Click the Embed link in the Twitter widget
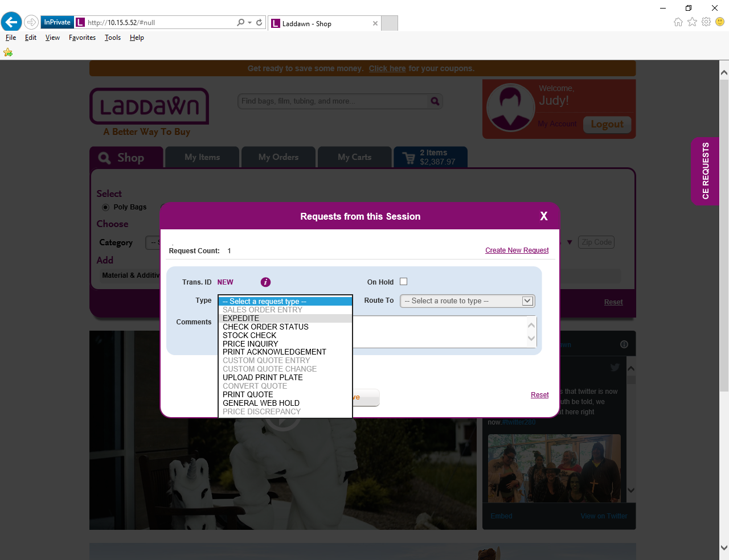Viewport: 729px width, 560px height. (501, 516)
